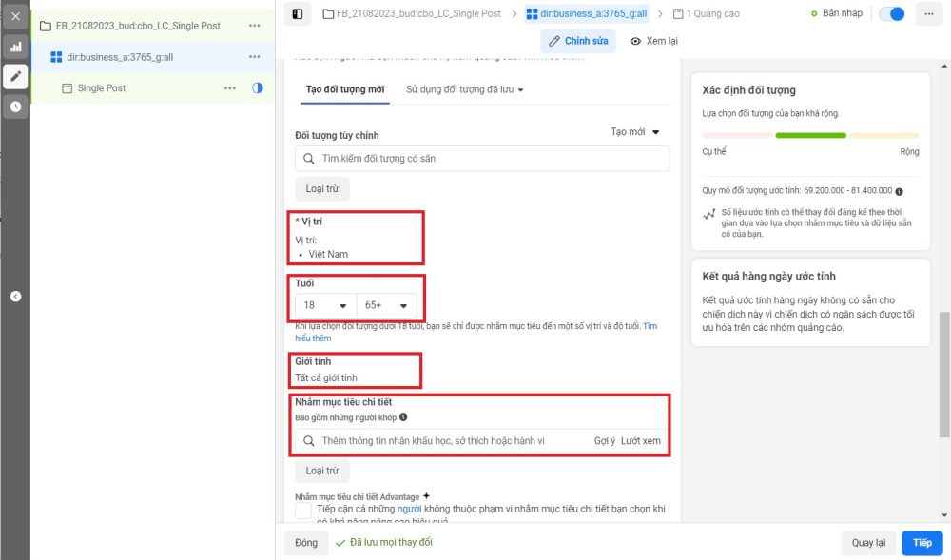The width and height of the screenshot is (951, 560).
Task: Click the sparkle icon next to Advantage targeting
Action: point(426,495)
